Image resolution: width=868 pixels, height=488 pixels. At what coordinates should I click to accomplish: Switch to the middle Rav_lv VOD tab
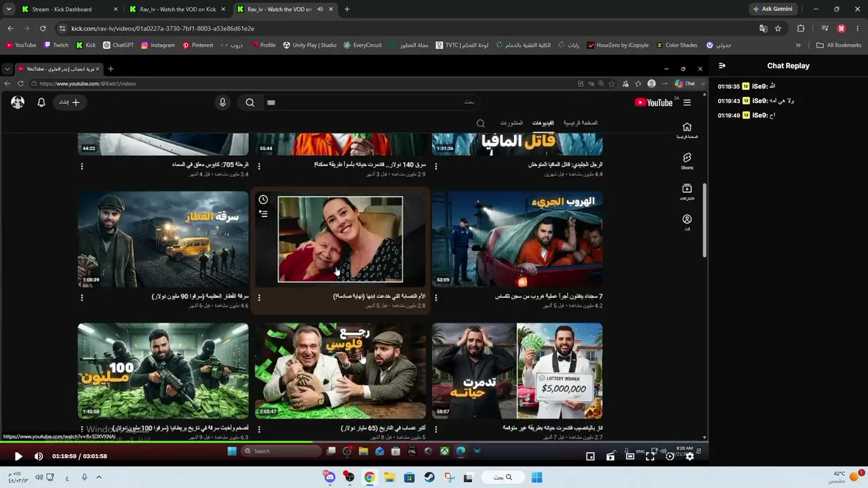click(x=178, y=9)
